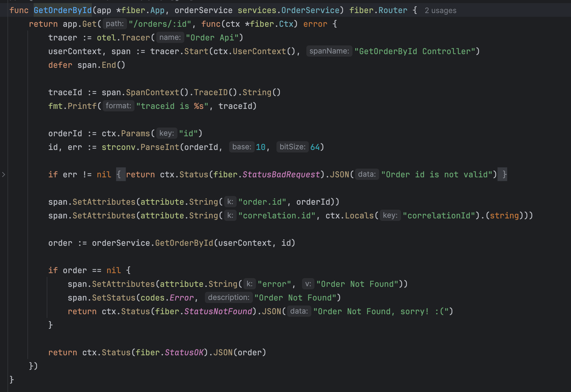571x392 pixels.
Task: Place cursor in the "traceid is %s" string
Action: click(172, 106)
